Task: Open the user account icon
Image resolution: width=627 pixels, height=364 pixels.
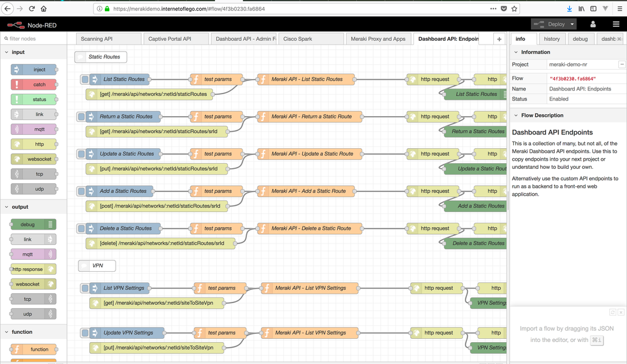Action: [593, 24]
